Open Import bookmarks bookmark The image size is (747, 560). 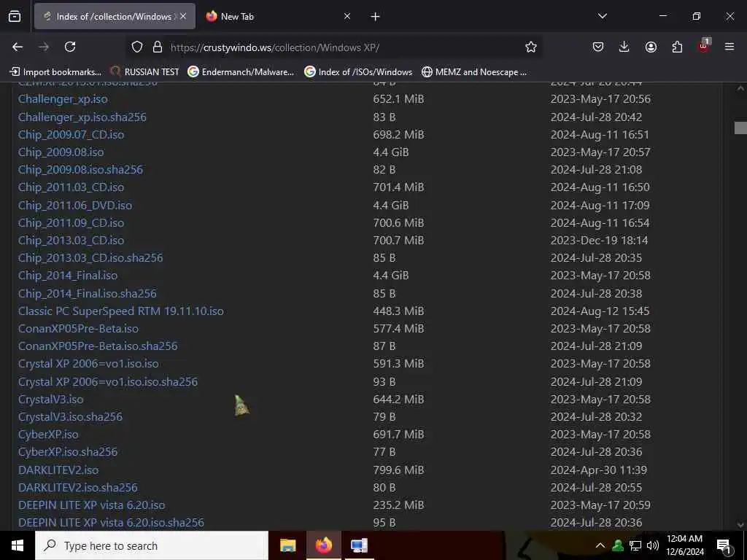tap(56, 72)
